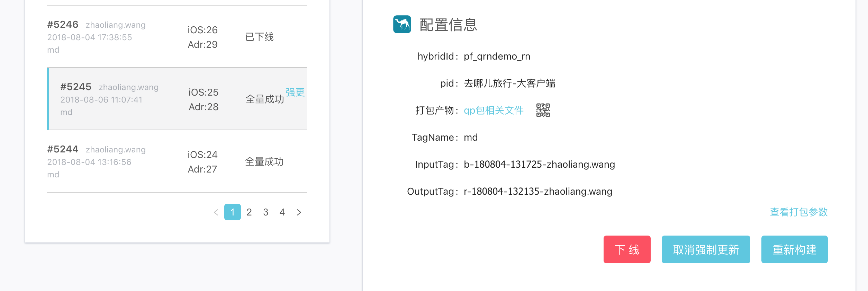Switch to page 2 in pagination
The image size is (868, 291).
[x=249, y=212]
